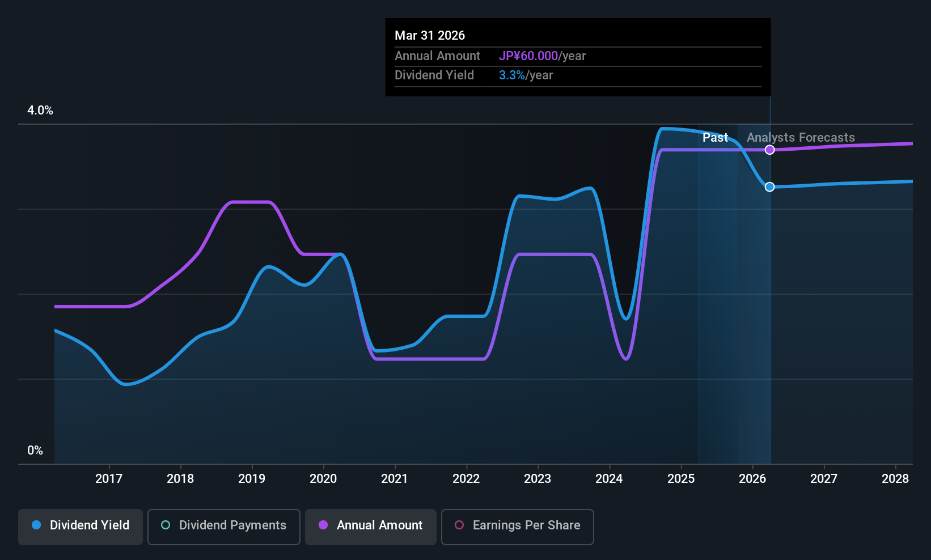Toggle the Annual Amount legend button

pyautogui.click(x=371, y=527)
